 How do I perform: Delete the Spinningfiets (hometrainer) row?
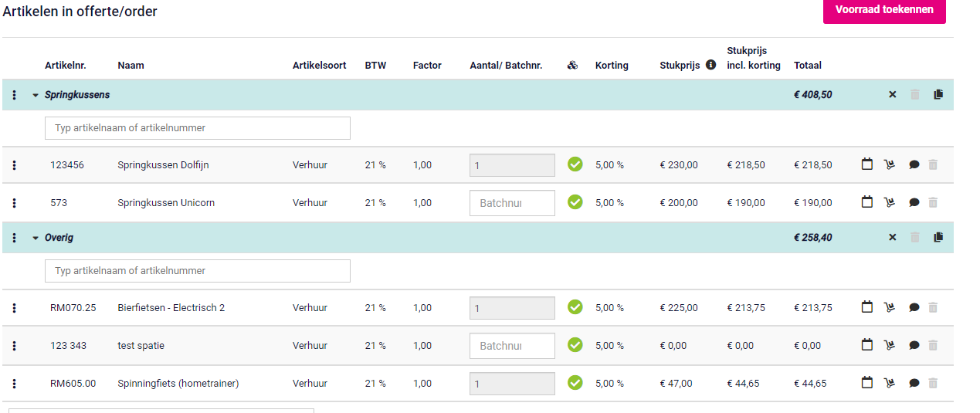coord(933,383)
